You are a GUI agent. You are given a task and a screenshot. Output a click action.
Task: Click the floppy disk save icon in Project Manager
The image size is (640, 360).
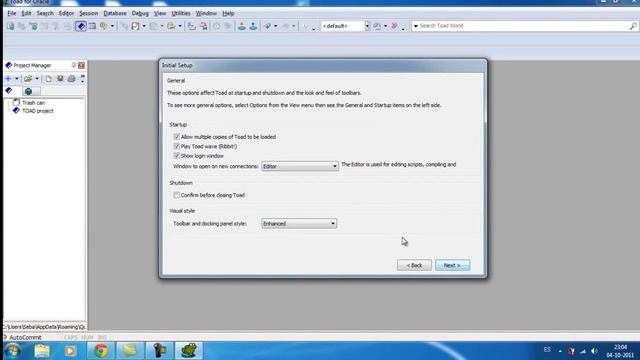click(60, 78)
